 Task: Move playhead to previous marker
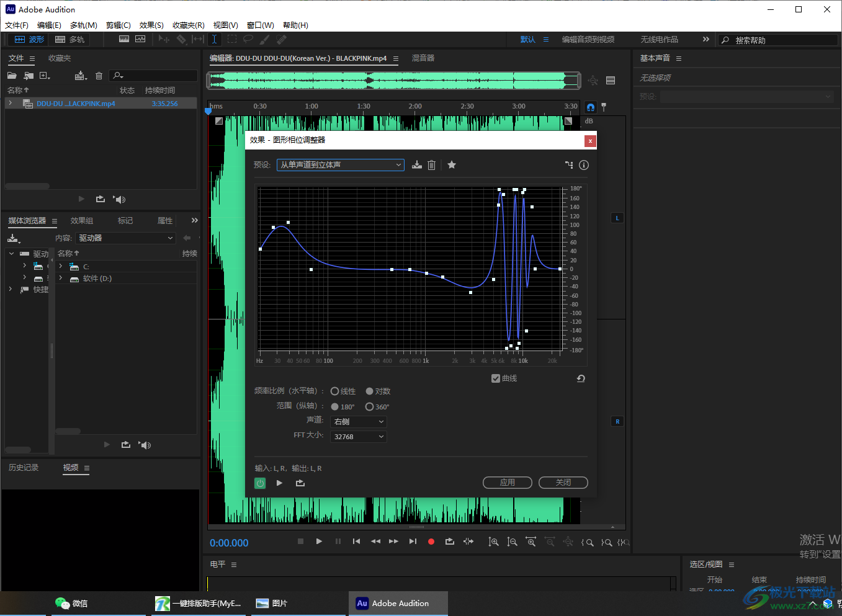[356, 542]
